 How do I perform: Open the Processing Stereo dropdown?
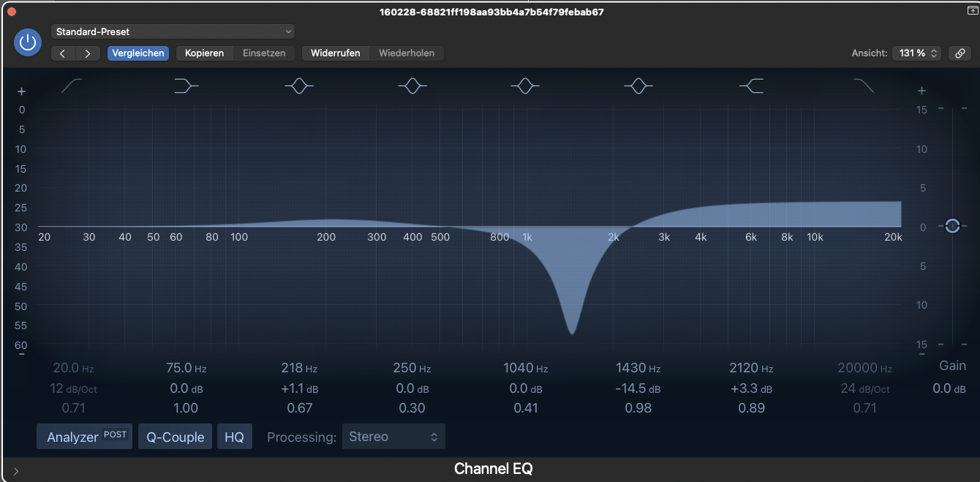coord(393,437)
